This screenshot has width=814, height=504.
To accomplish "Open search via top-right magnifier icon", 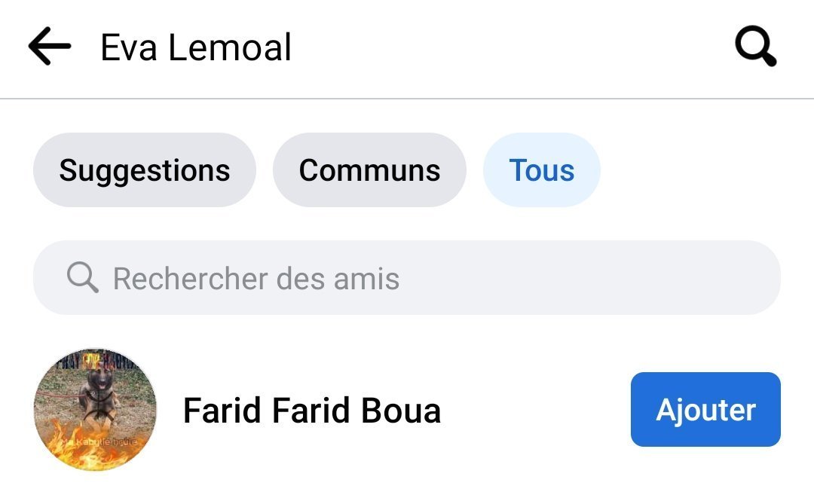I will pyautogui.click(x=755, y=47).
